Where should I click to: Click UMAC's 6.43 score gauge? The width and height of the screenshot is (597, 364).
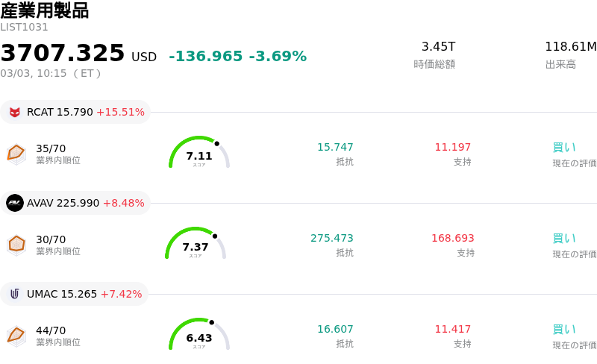(x=199, y=335)
